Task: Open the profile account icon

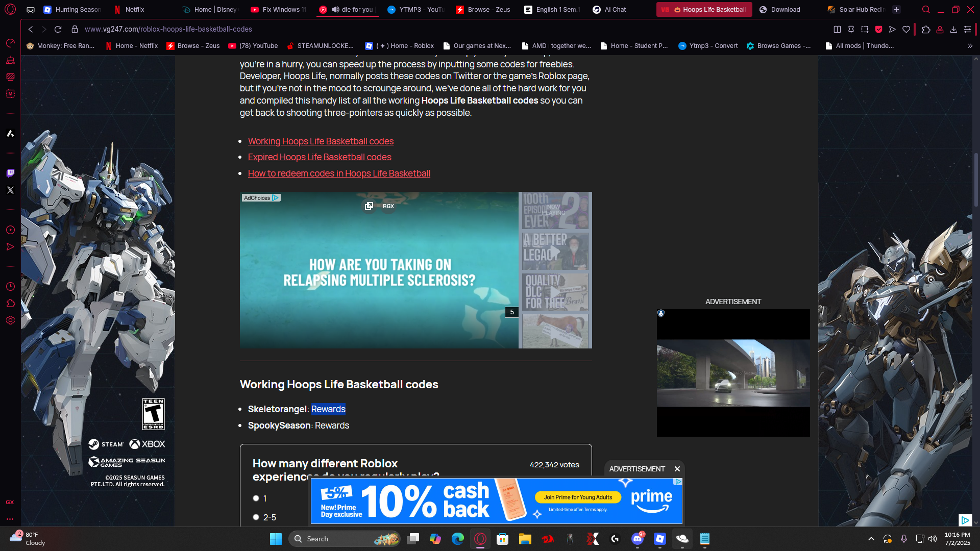Action: [x=940, y=30]
